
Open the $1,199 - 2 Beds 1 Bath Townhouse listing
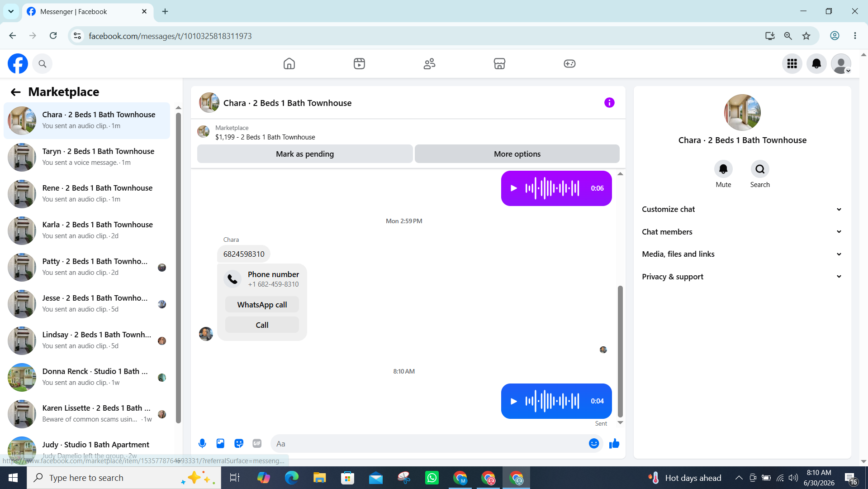click(265, 137)
